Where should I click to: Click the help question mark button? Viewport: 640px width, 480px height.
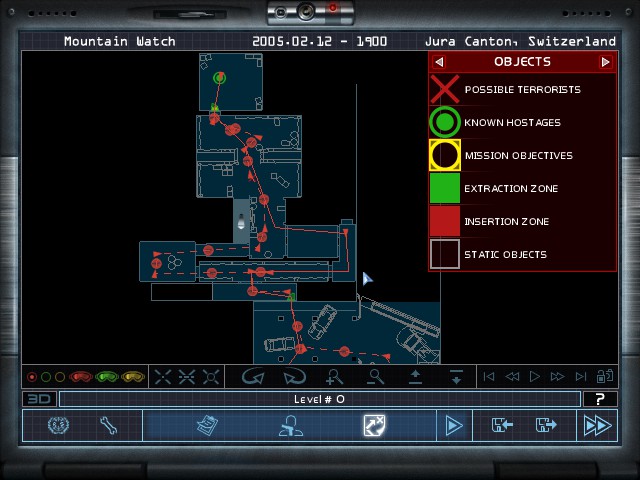pyautogui.click(x=599, y=399)
